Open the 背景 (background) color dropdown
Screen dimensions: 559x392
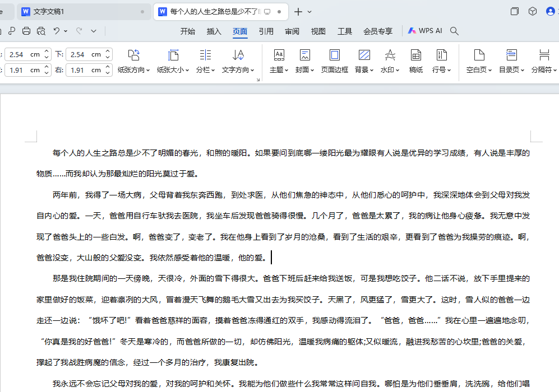(364, 61)
